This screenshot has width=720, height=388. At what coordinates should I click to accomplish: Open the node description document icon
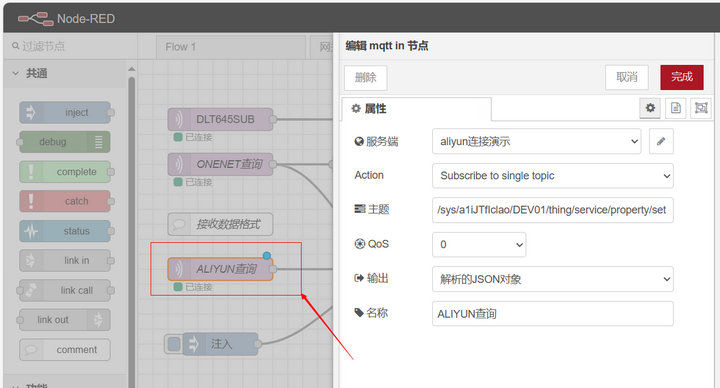point(675,108)
